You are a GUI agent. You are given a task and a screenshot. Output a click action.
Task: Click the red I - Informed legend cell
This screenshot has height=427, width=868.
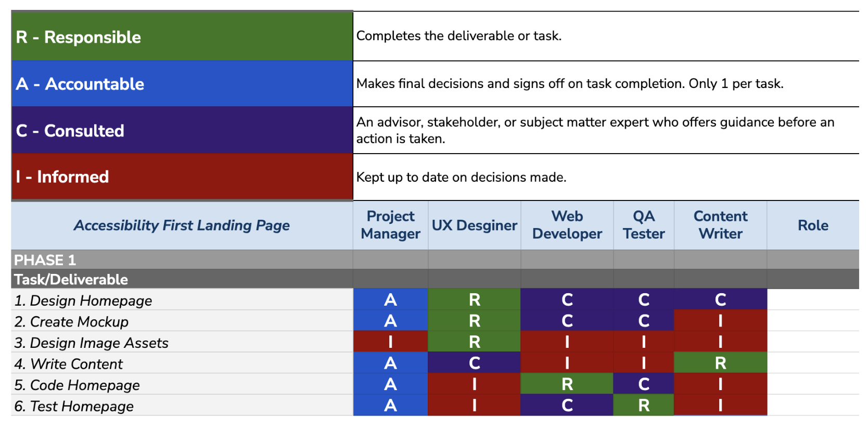(182, 177)
